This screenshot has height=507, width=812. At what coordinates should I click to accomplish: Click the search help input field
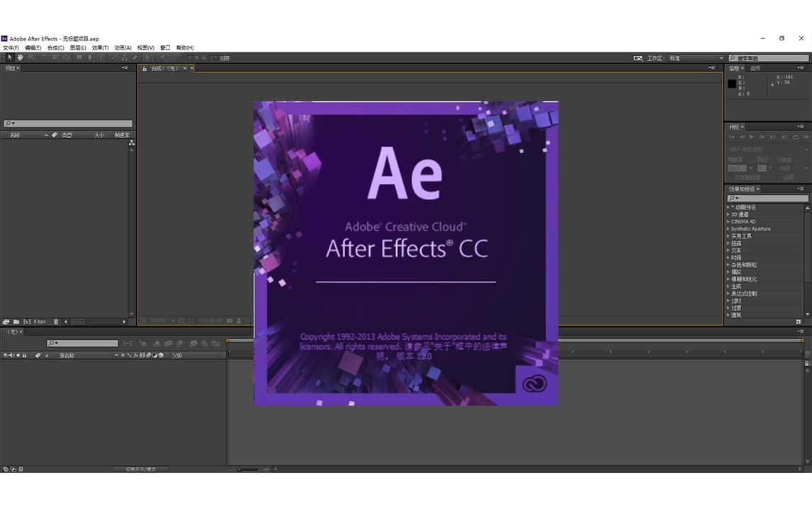pyautogui.click(x=769, y=58)
